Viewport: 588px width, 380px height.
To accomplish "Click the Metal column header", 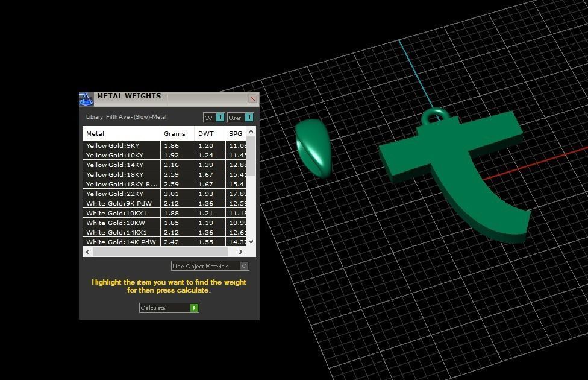I will pos(121,133).
